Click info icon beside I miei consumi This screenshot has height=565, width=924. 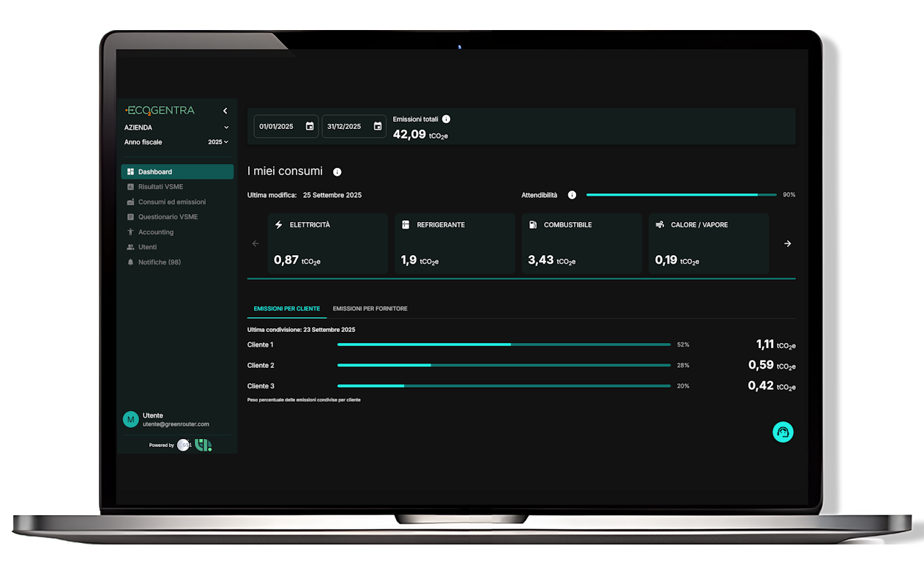[338, 172]
